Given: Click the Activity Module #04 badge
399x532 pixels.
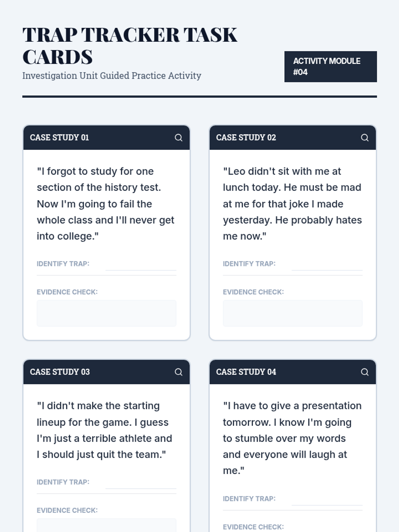Looking at the screenshot, I should (x=331, y=66).
